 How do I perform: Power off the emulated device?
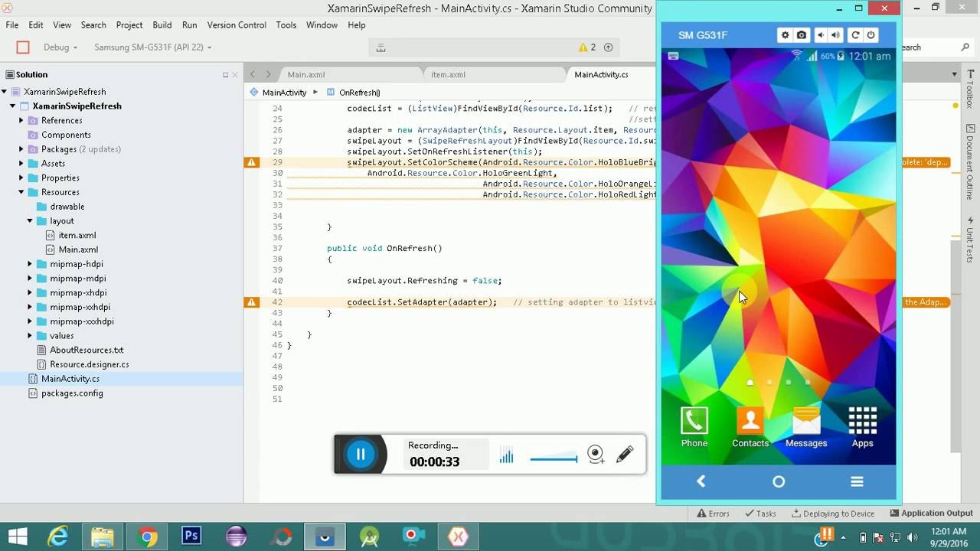click(871, 35)
